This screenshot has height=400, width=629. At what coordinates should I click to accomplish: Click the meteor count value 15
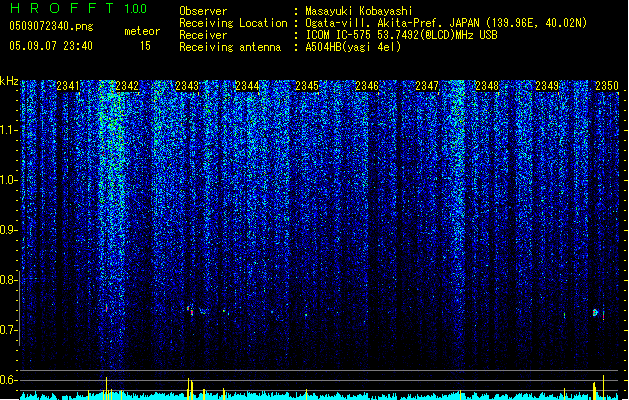coord(145,46)
